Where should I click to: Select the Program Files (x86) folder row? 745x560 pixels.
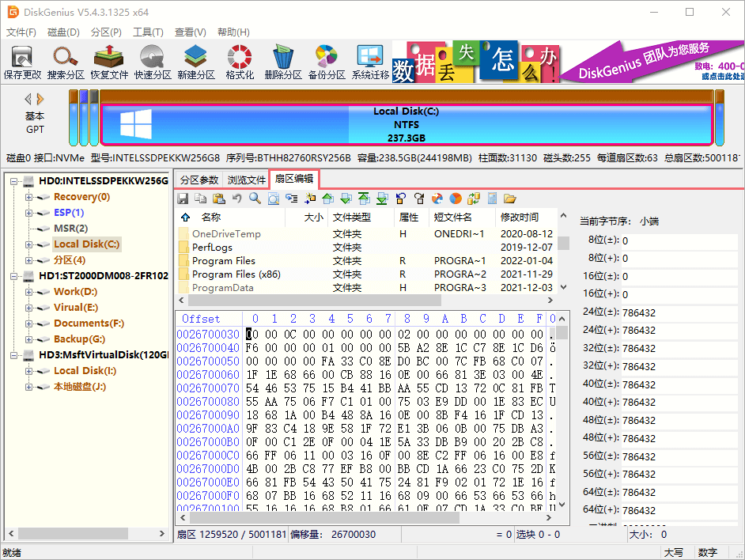pos(367,274)
